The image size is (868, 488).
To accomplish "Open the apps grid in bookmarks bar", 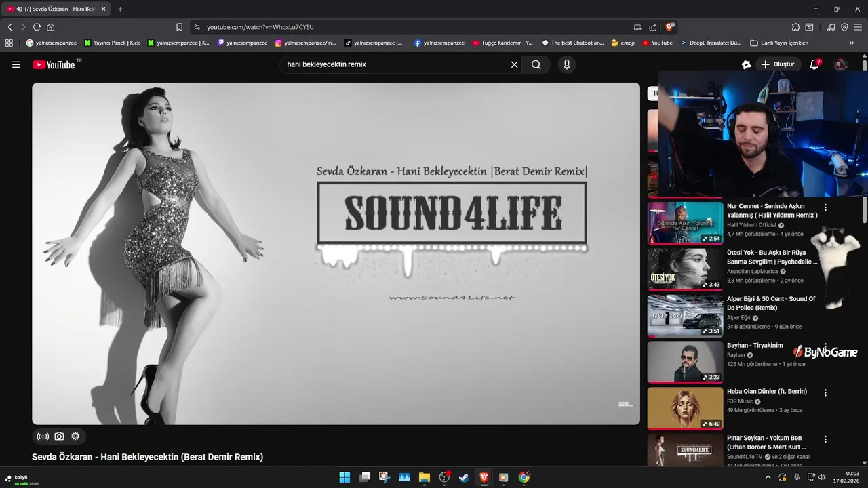I will [x=9, y=43].
